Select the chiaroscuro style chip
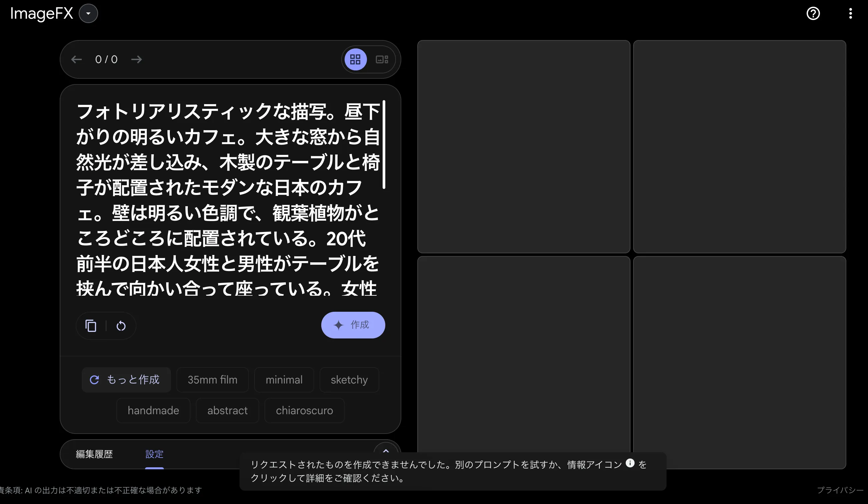 point(304,410)
